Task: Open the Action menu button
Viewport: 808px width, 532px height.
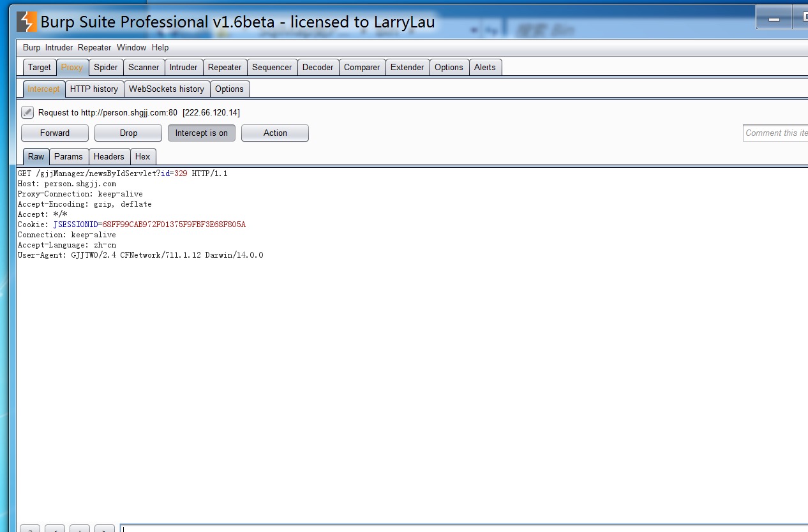Action: click(275, 133)
